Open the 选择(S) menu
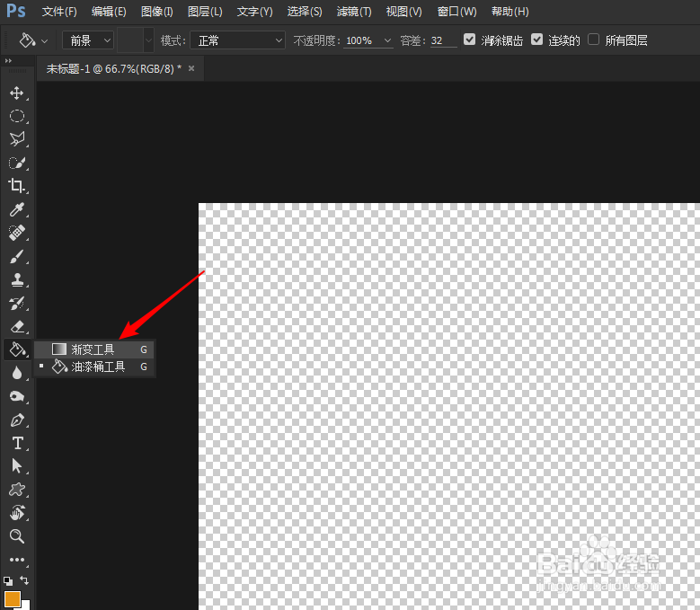 click(305, 12)
